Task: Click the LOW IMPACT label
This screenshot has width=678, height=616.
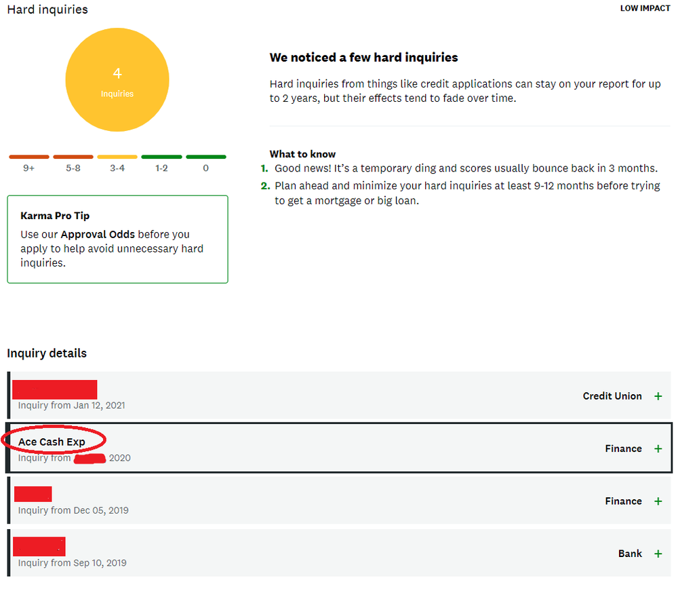Action: (645, 9)
